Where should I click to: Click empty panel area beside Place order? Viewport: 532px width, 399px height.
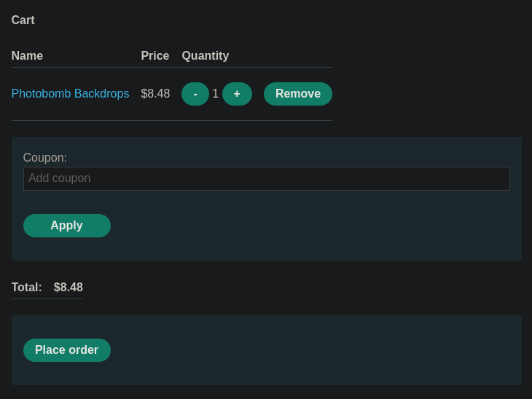pyautogui.click(x=305, y=350)
